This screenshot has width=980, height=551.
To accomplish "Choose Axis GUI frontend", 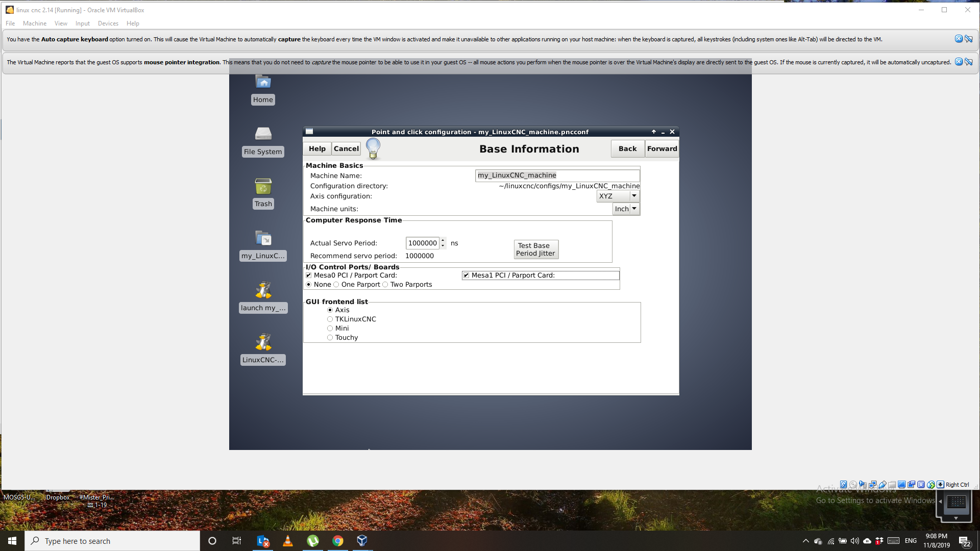I will [x=330, y=310].
